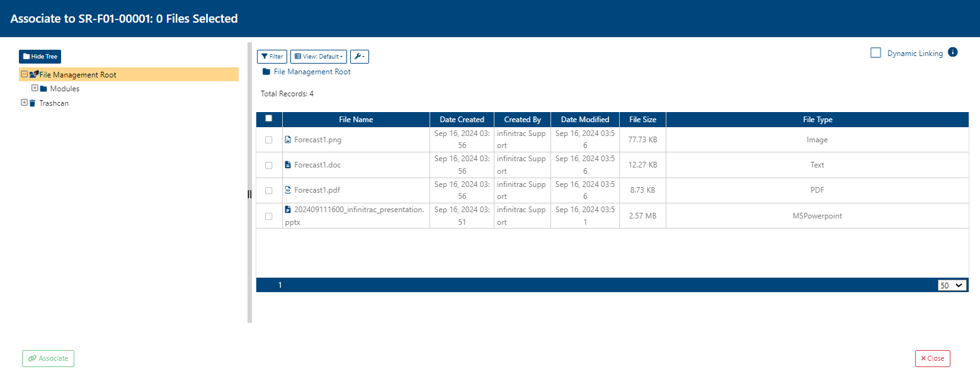Click the Forecast1.pdf file name

tap(317, 190)
